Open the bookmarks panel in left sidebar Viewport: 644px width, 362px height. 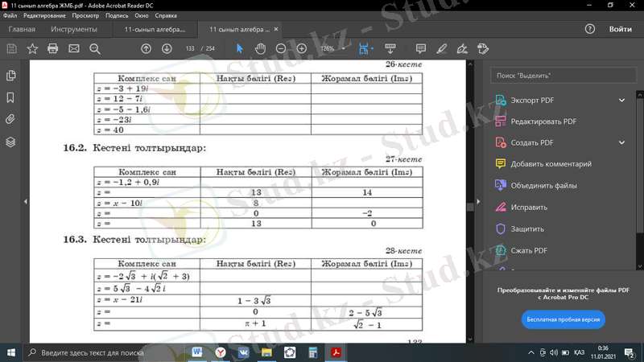[10, 97]
